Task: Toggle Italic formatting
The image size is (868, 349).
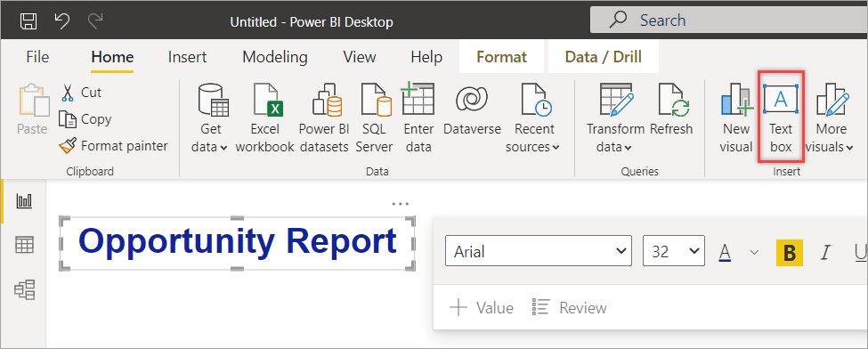Action: tap(826, 253)
